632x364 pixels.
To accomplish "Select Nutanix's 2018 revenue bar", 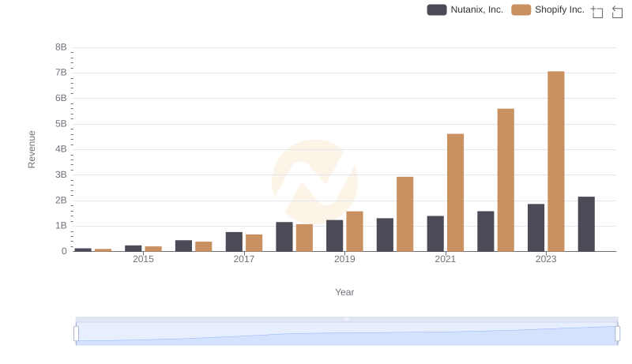I will coord(284,237).
